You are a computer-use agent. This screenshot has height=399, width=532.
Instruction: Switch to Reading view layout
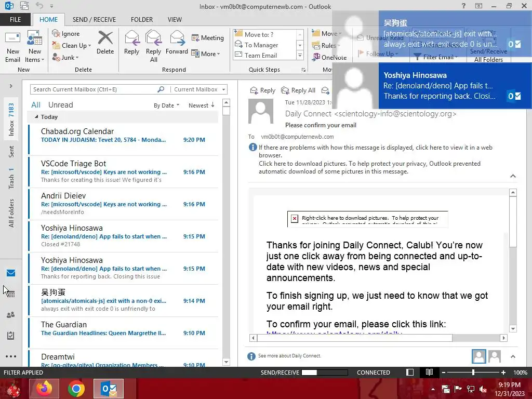429,372
